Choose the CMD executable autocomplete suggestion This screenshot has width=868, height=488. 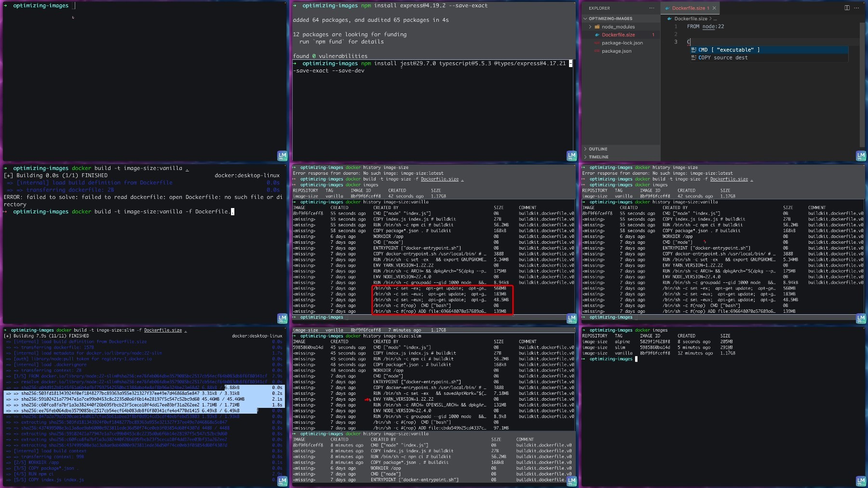pos(769,50)
